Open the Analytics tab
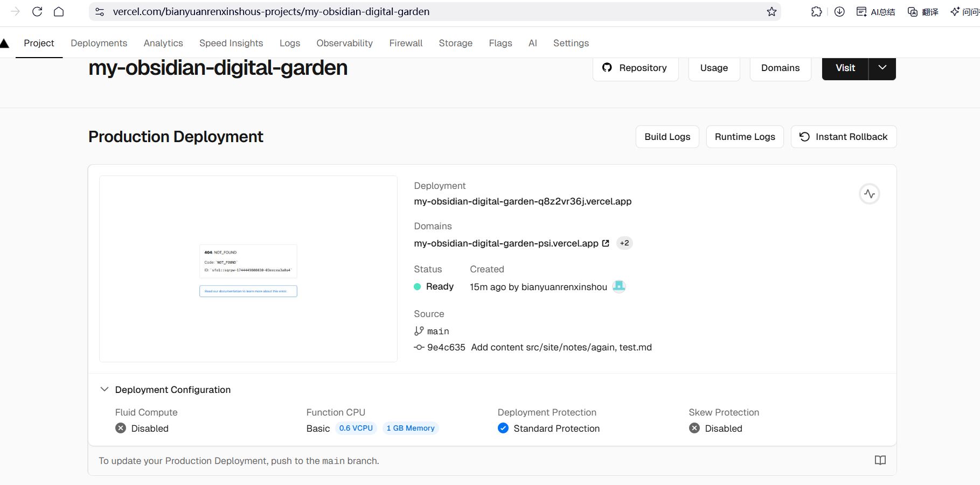This screenshot has height=485, width=980. [x=163, y=43]
